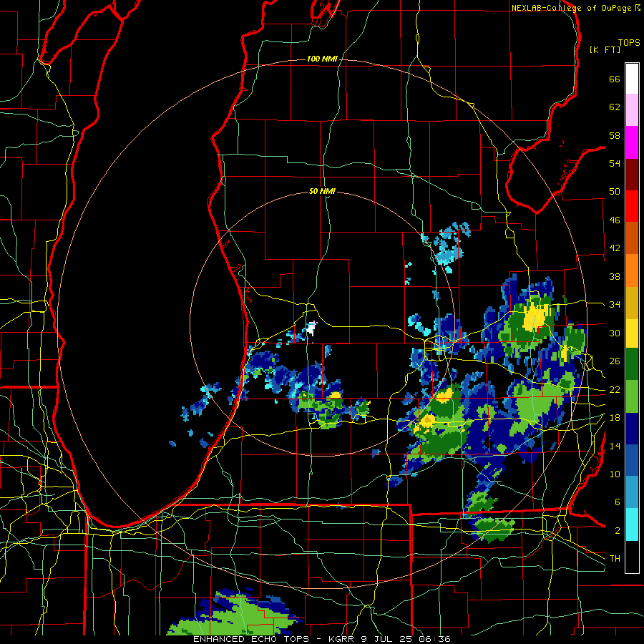Screen dimensions: 644x644
Task: Click the 100 NMI range ring label
Action: [x=322, y=59]
